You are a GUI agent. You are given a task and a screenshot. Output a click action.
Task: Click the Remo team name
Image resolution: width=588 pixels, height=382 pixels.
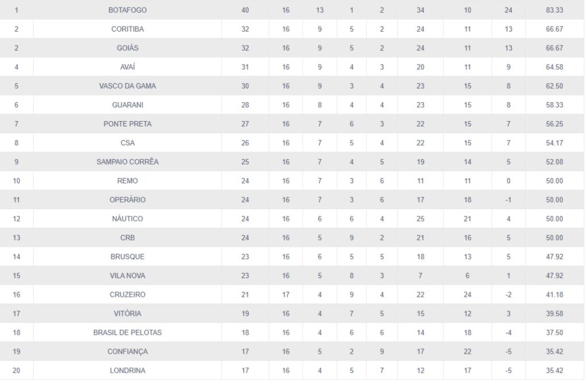[127, 181]
